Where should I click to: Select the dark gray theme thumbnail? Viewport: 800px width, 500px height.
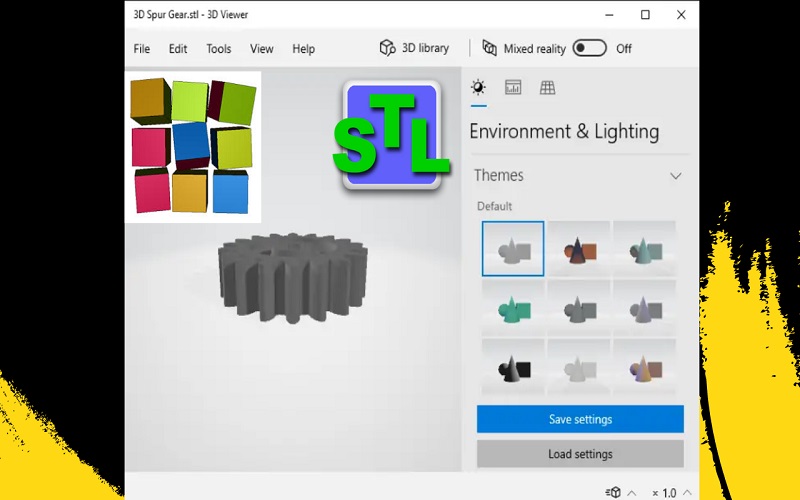tap(579, 308)
